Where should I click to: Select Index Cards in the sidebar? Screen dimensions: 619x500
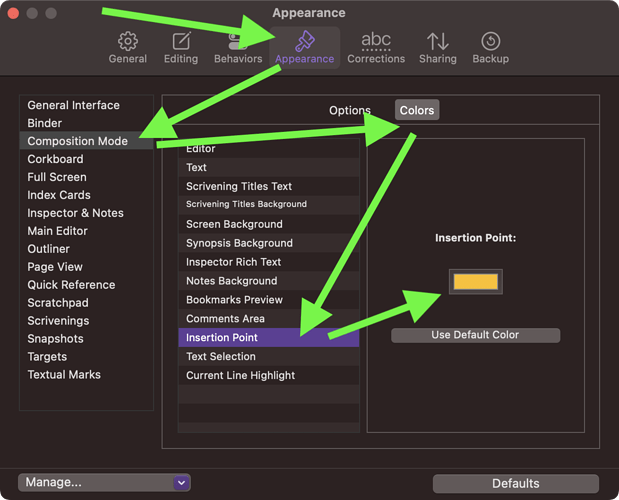tap(86, 195)
